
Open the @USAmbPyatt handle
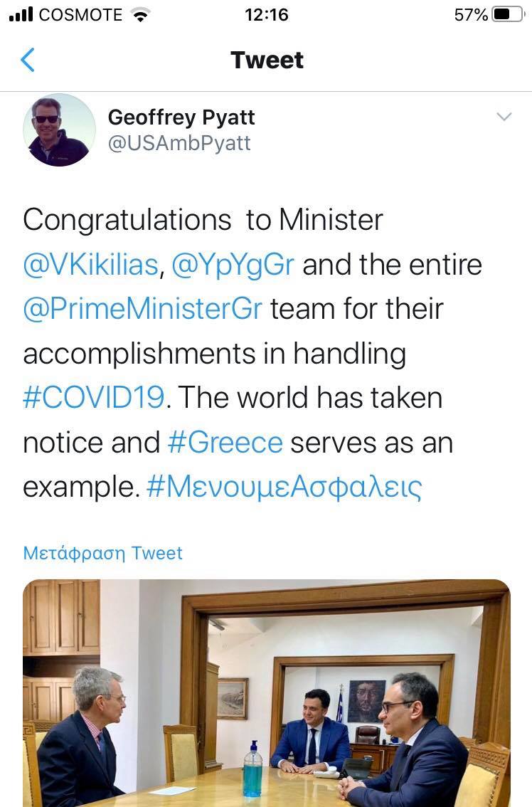[179, 143]
